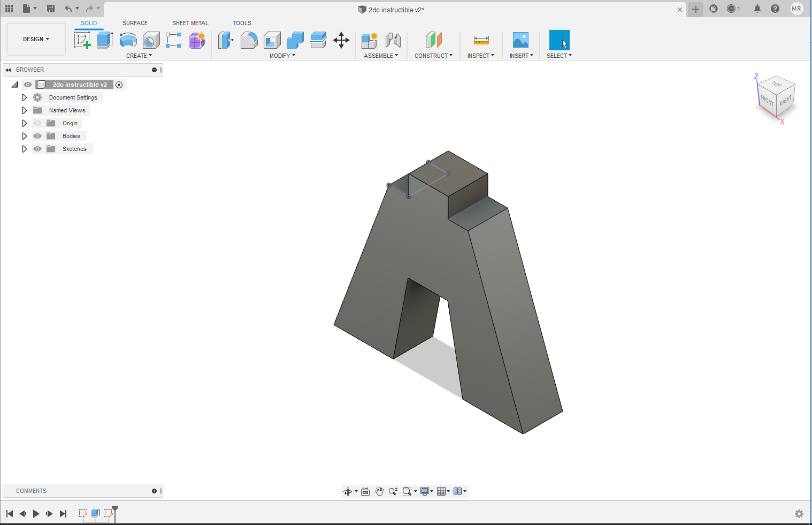Screen dimensions: 812x525
Task: Redo the last action
Action: (x=89, y=9)
